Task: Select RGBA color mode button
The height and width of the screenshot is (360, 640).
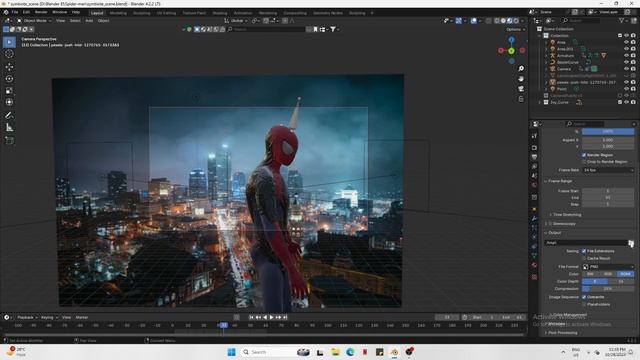Action: [x=626, y=274]
